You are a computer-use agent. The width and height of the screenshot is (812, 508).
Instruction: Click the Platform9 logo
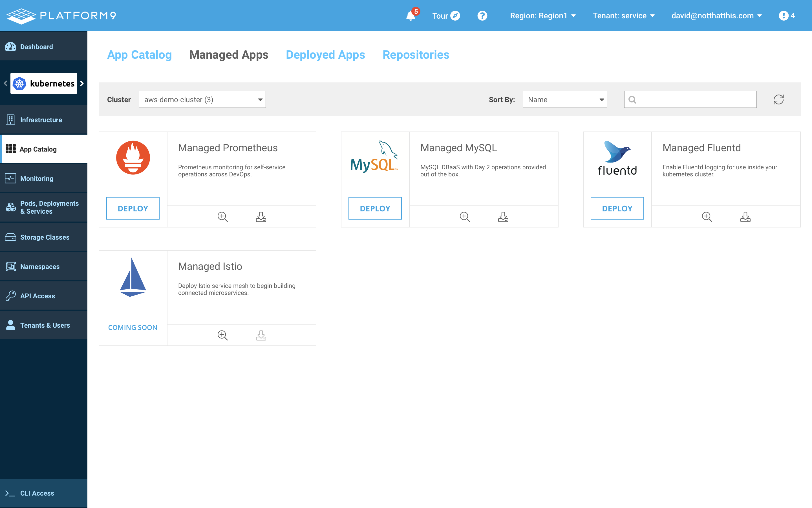61,16
